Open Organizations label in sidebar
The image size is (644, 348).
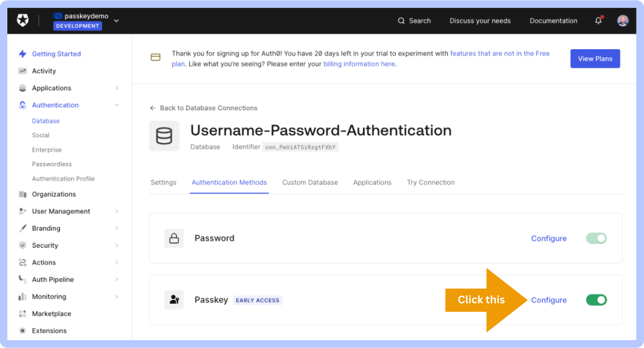[x=54, y=194]
